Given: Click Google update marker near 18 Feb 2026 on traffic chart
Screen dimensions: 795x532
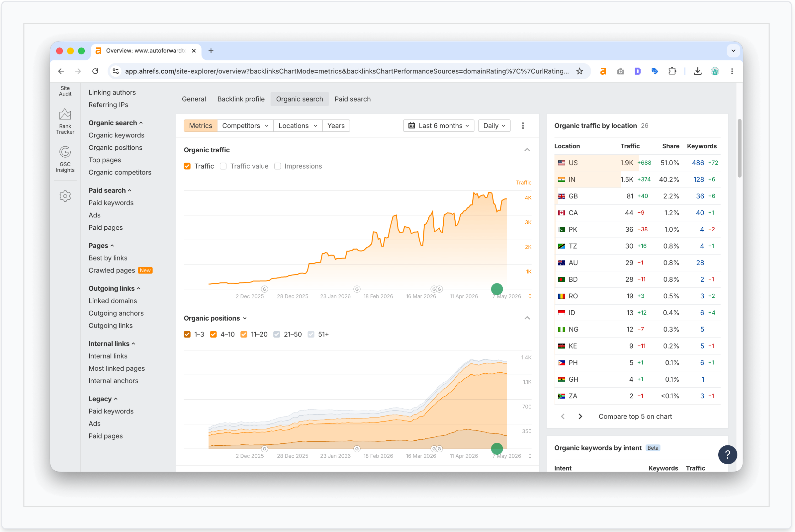Looking at the screenshot, I should 357,289.
